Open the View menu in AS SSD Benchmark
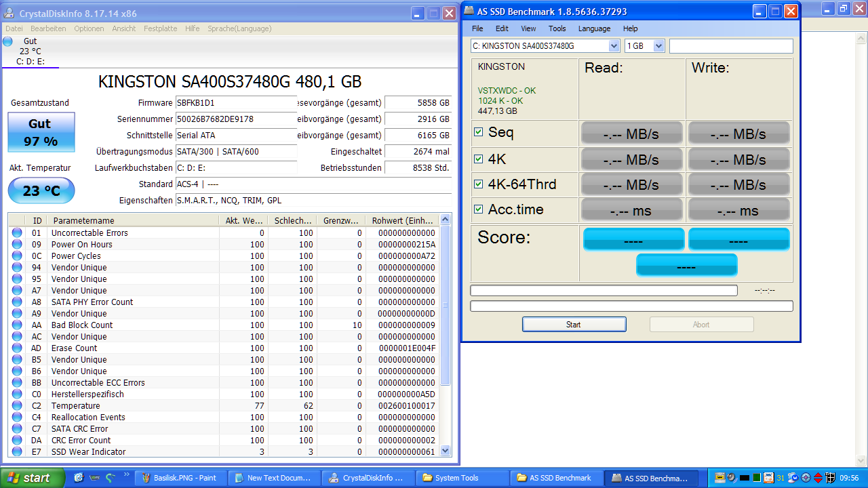This screenshot has width=868, height=488. pyautogui.click(x=528, y=28)
